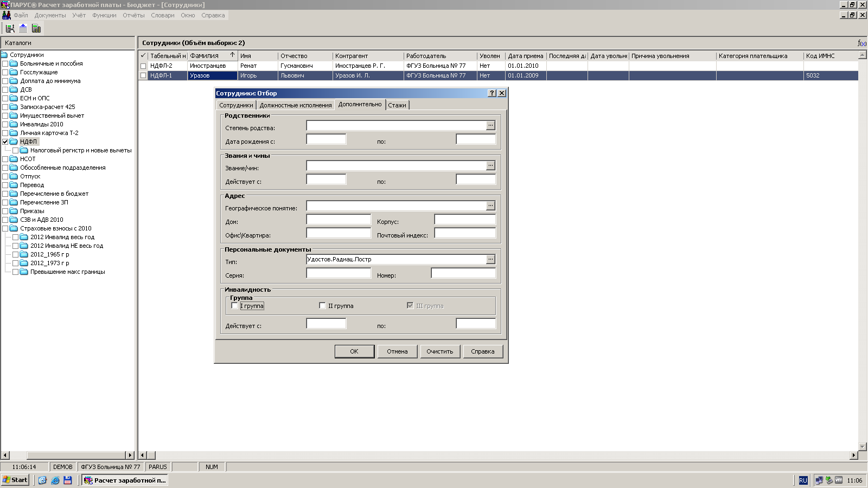This screenshot has height=488, width=868.
Task: Open the Словари menu
Action: 163,15
